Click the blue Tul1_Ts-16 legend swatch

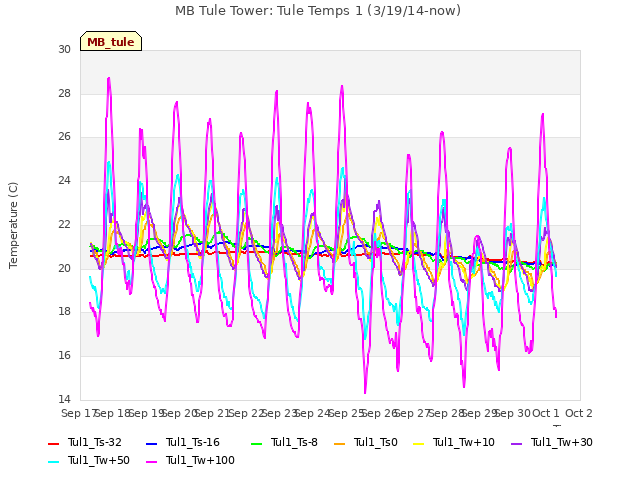click(x=151, y=444)
